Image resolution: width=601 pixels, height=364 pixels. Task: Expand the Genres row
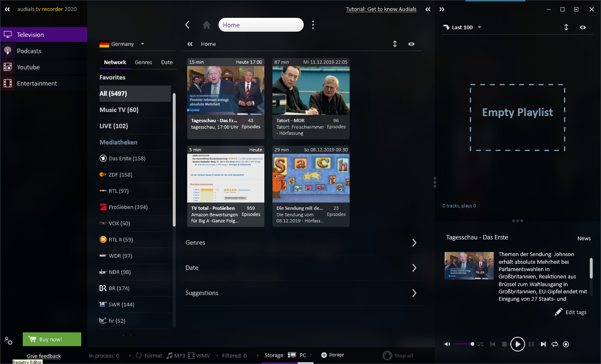303,243
